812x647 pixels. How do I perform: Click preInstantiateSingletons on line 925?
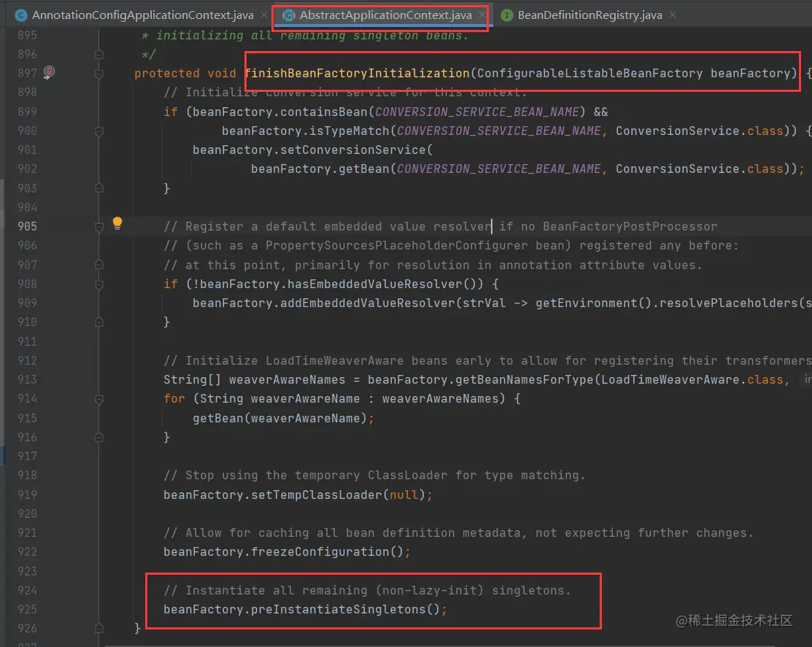339,610
